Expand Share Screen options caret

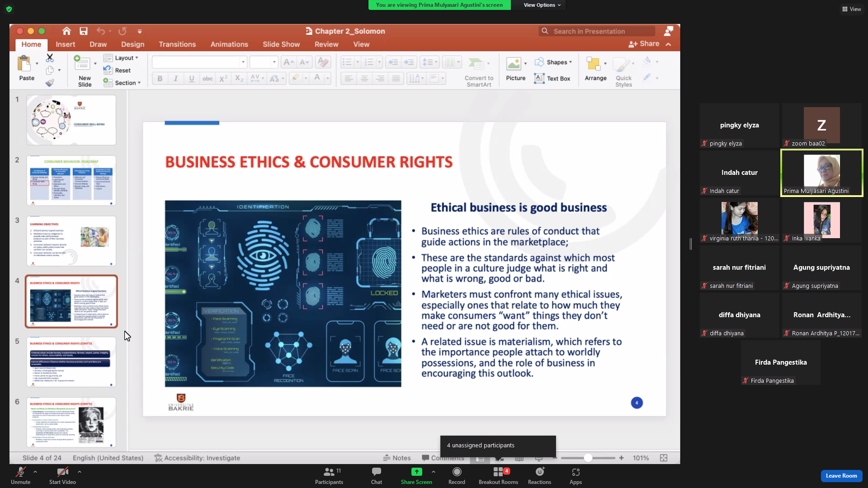click(434, 472)
